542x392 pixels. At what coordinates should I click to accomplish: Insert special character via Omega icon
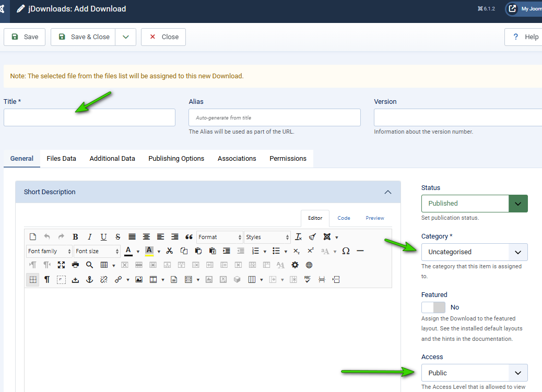[x=346, y=251]
